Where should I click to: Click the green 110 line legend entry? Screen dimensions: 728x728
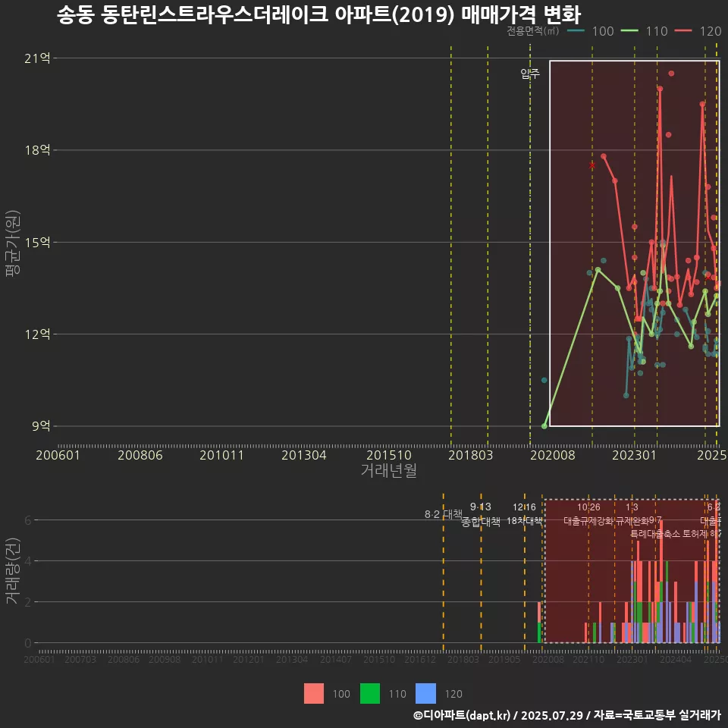[x=645, y=31]
